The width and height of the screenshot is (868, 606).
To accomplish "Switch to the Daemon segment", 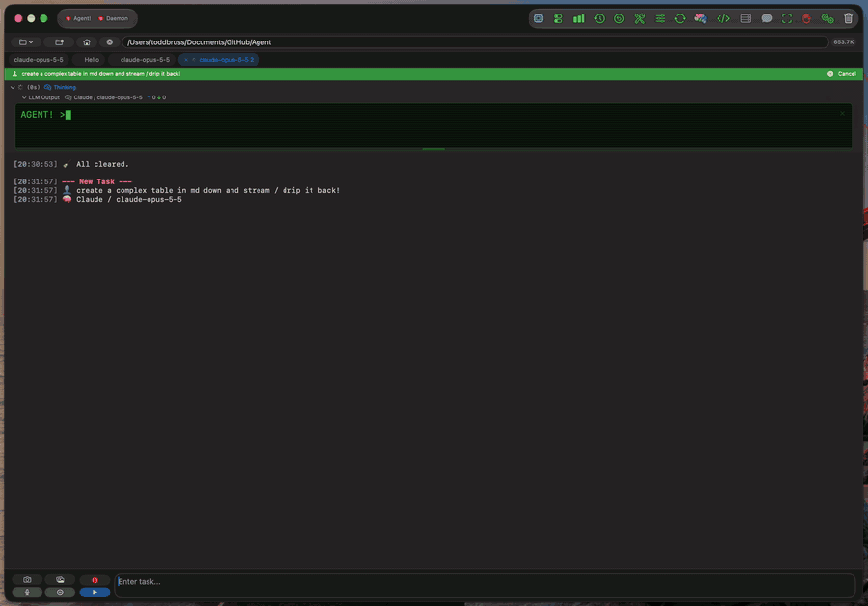I will pyautogui.click(x=114, y=19).
